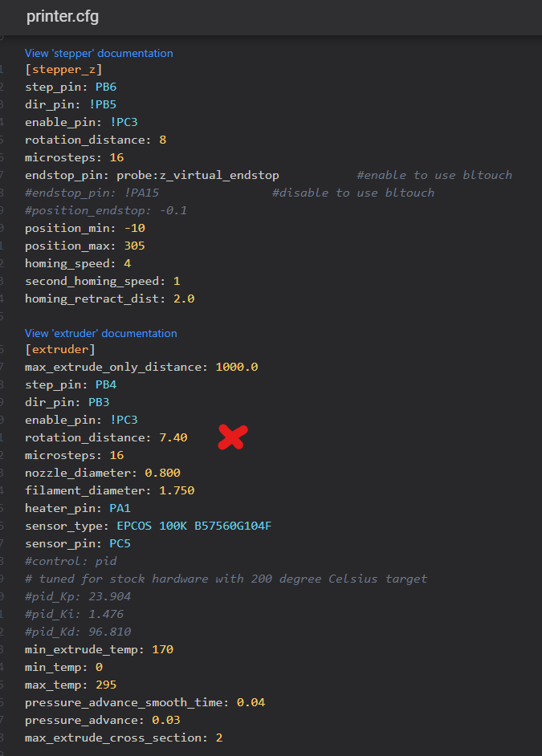Click the max_temp value 295
542x756 pixels.
pos(106,685)
